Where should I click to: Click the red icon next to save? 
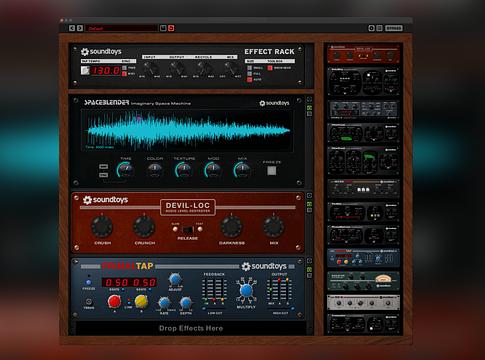tap(171, 28)
